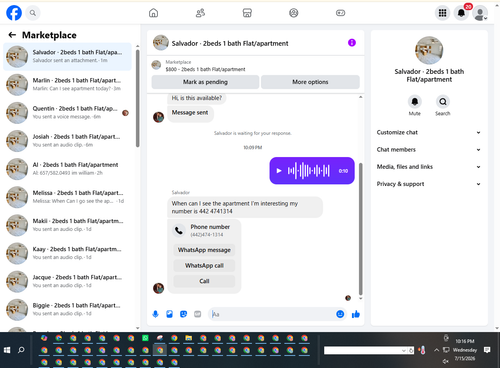This screenshot has width=500, height=368.
Task: Click the Facebook logo
Action: point(14,13)
